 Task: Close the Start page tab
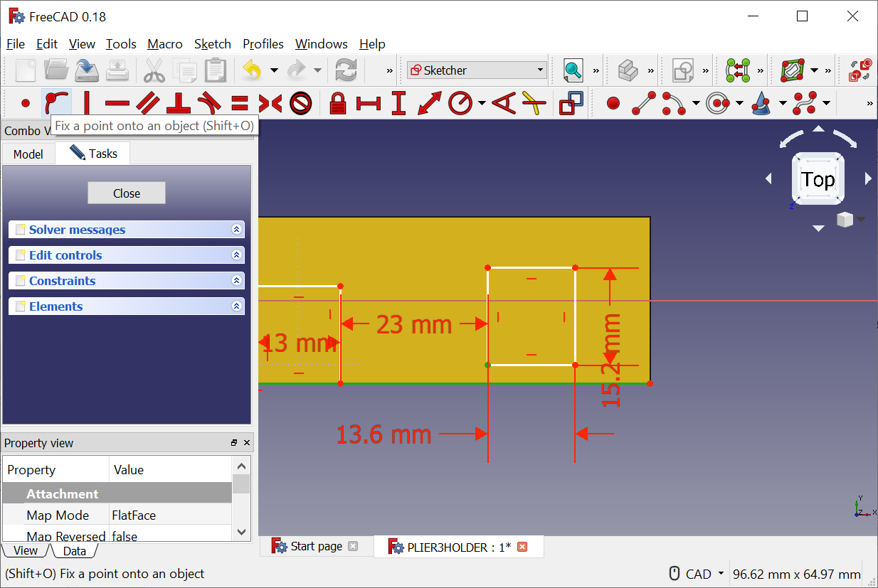click(353, 546)
